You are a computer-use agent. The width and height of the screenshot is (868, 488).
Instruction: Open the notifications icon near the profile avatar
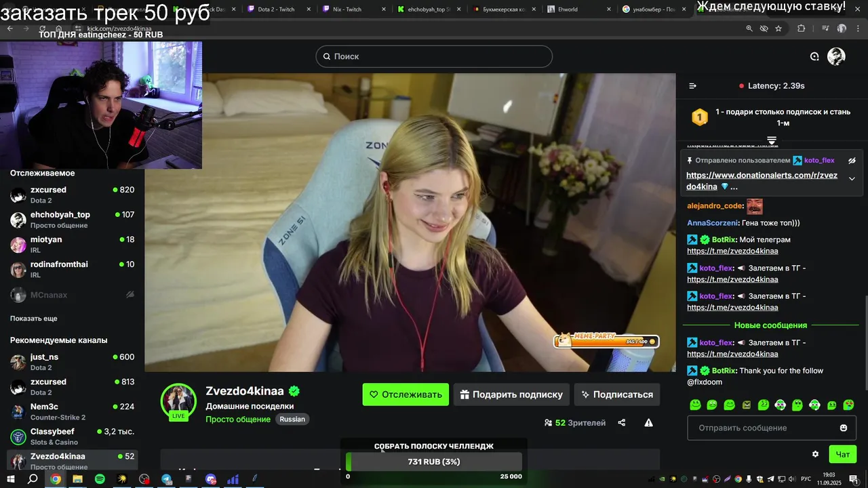(814, 57)
